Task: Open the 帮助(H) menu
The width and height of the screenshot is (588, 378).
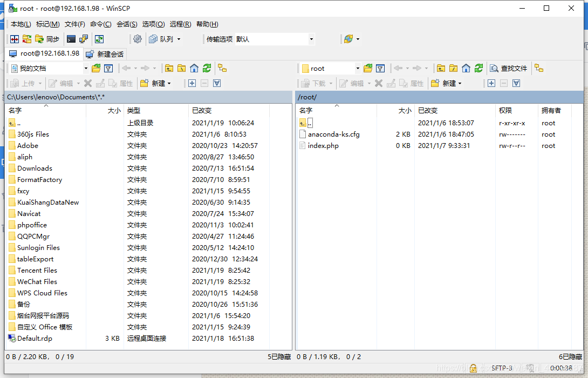Action: coord(207,24)
